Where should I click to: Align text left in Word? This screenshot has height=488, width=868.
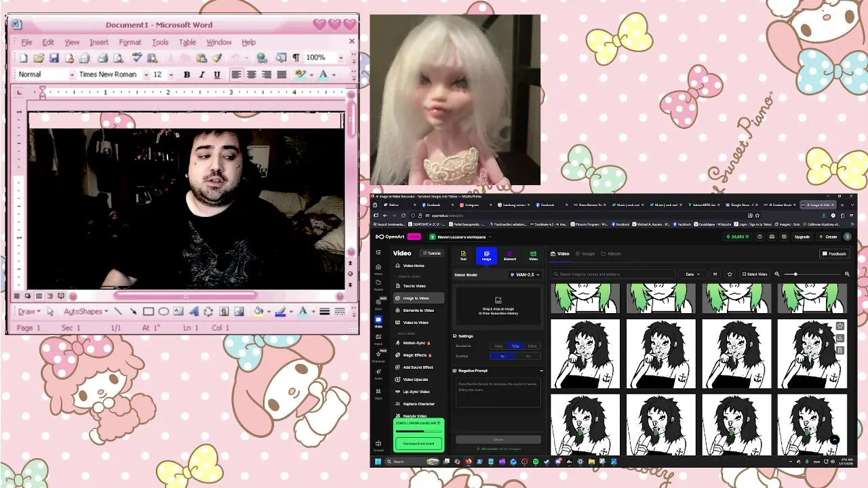[x=236, y=75]
